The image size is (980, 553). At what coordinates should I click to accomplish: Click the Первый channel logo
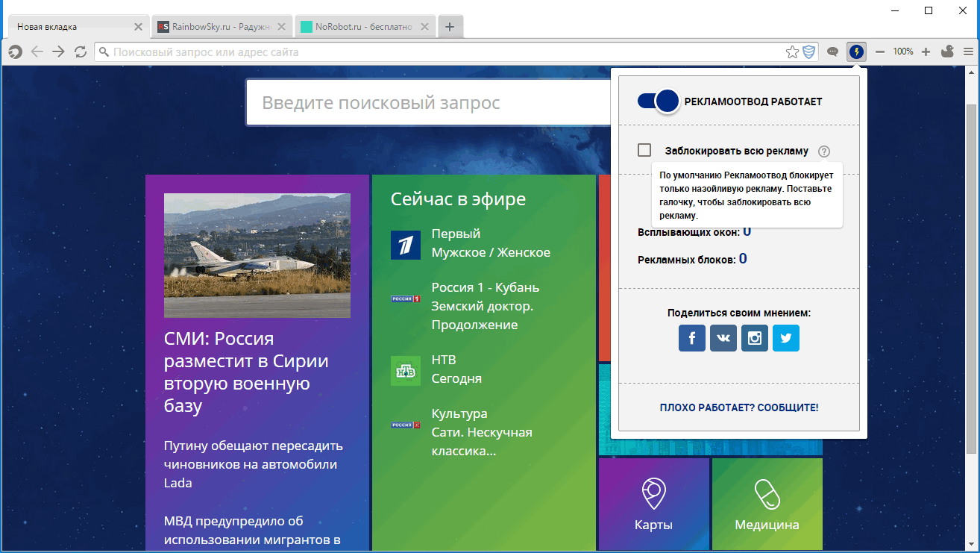pyautogui.click(x=406, y=245)
